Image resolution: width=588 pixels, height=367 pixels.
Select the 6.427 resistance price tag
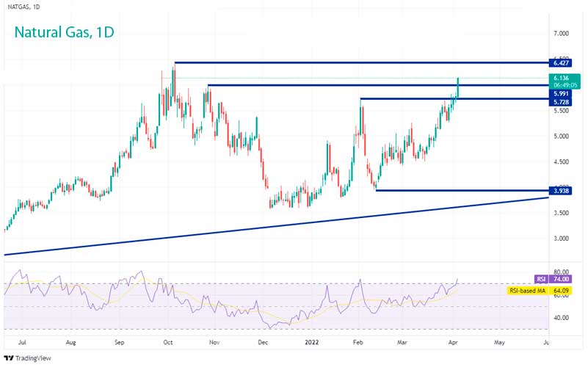pos(563,64)
